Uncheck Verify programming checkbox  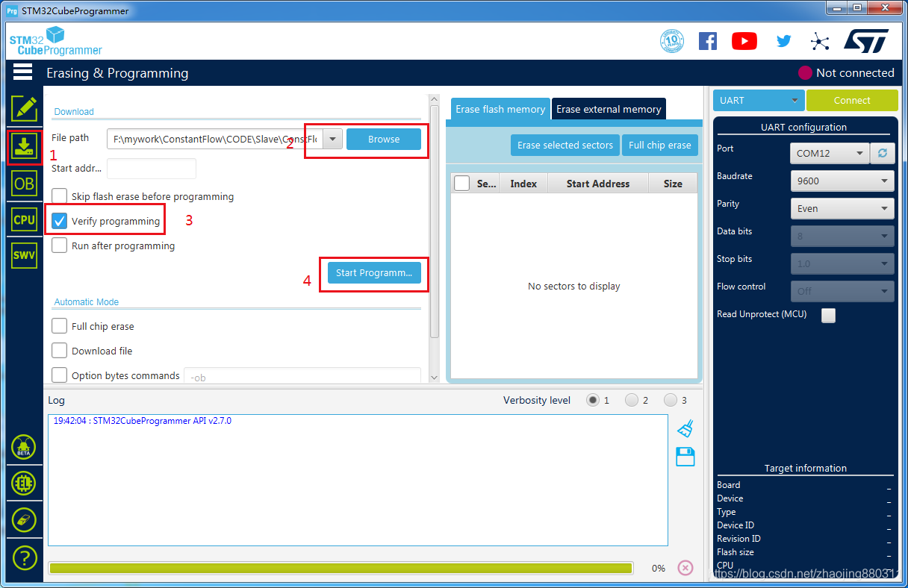59,221
